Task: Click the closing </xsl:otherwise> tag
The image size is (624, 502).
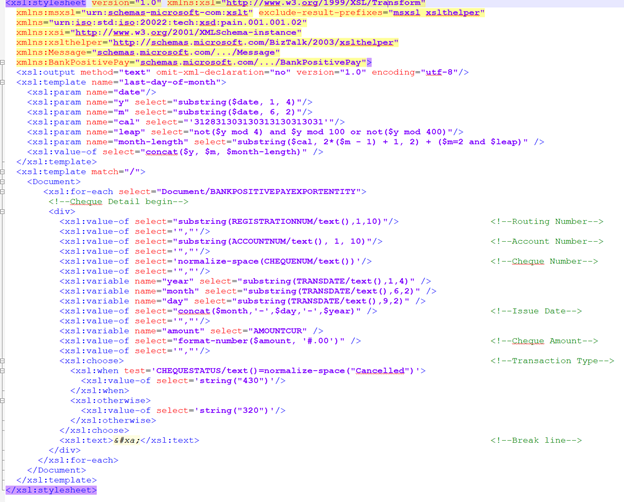Action: 113,421
